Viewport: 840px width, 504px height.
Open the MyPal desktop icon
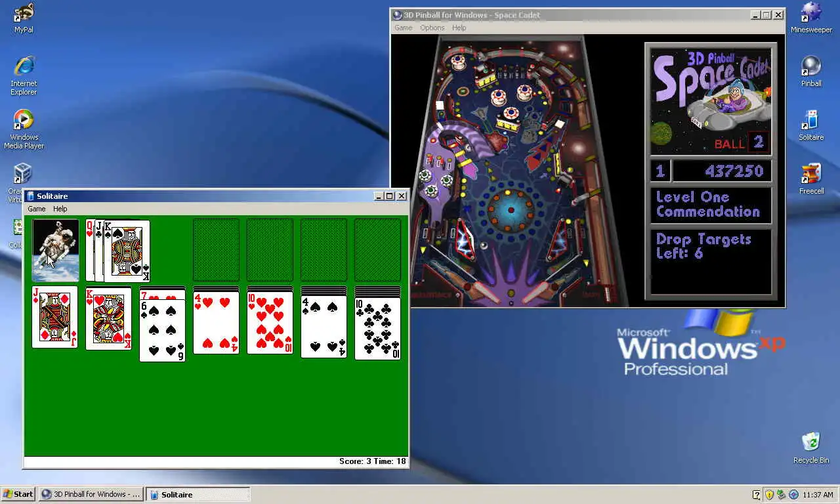click(24, 18)
